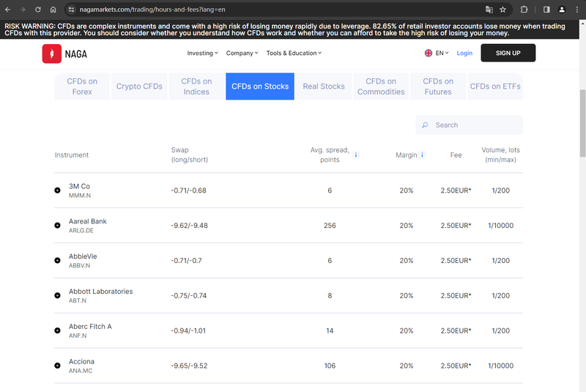Click the Abbott Laboratories instrument name

tap(101, 292)
